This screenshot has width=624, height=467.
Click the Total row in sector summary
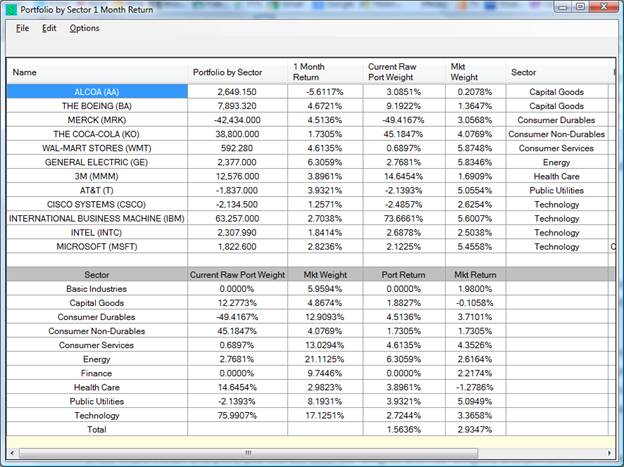(x=97, y=429)
